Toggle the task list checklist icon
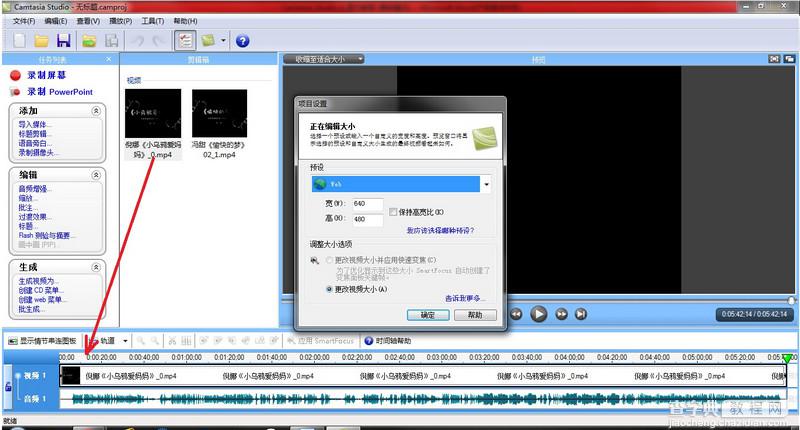Screen dimensions: 800x430 pos(185,41)
